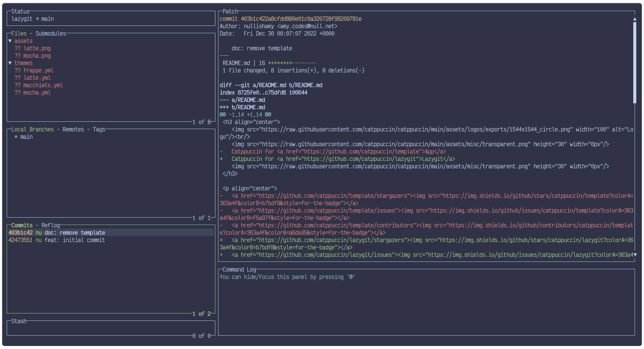
Task: Click the Author nullishamy line
Action: (278, 26)
